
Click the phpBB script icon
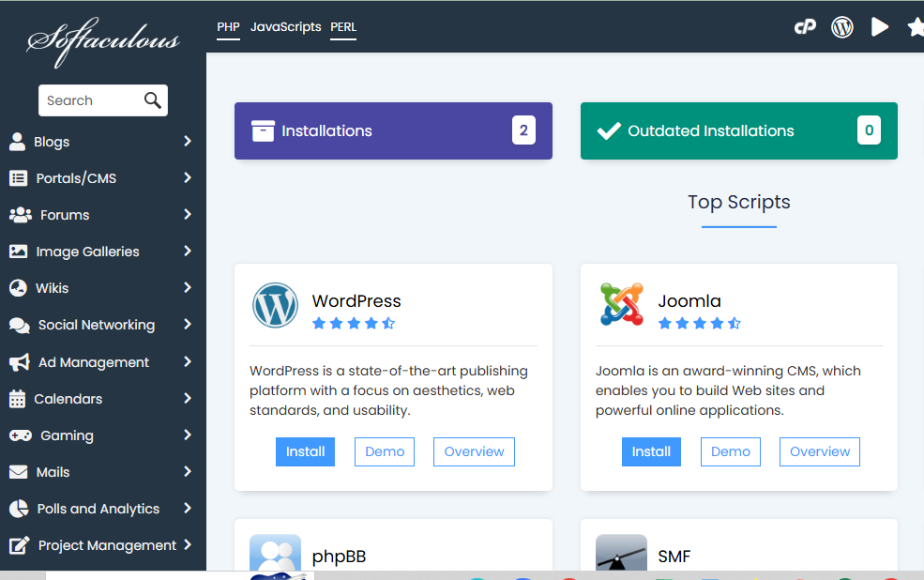275,554
